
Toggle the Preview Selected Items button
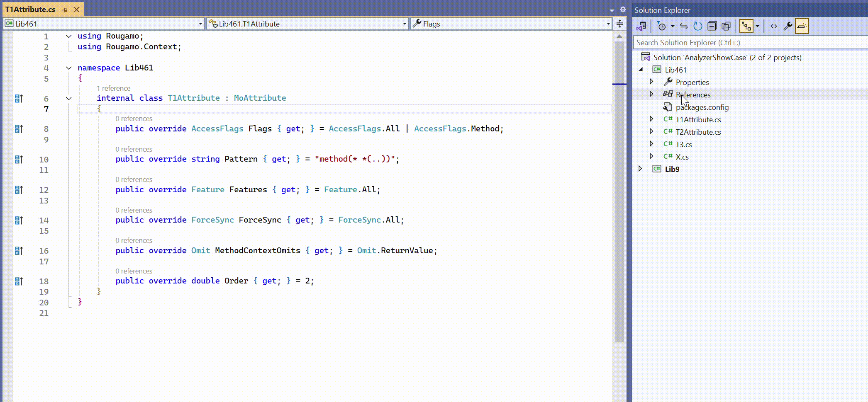[x=802, y=26]
